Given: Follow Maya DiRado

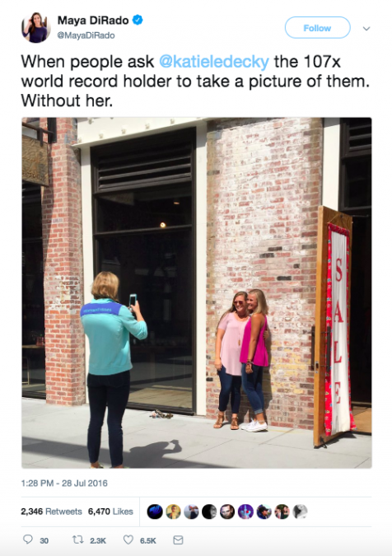Looking at the screenshot, I should pos(318,28).
